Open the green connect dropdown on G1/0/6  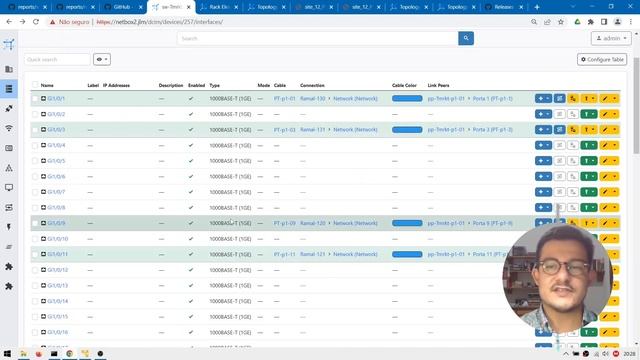pyautogui.click(x=589, y=176)
